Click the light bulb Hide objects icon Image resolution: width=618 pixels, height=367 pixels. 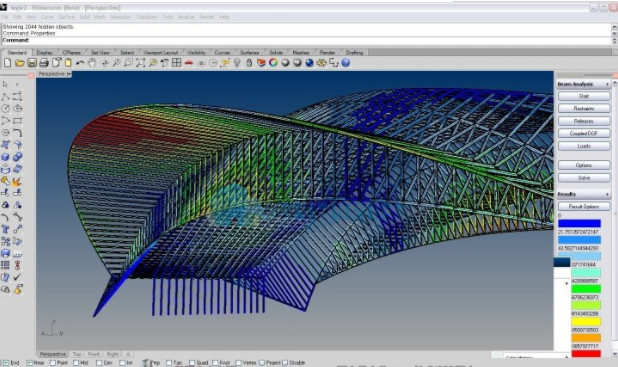(x=237, y=63)
